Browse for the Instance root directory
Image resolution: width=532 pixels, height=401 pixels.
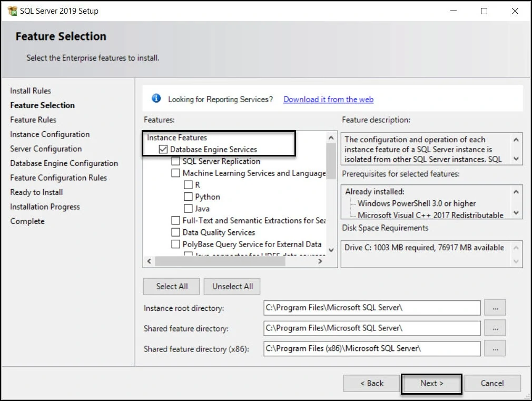[x=495, y=308]
